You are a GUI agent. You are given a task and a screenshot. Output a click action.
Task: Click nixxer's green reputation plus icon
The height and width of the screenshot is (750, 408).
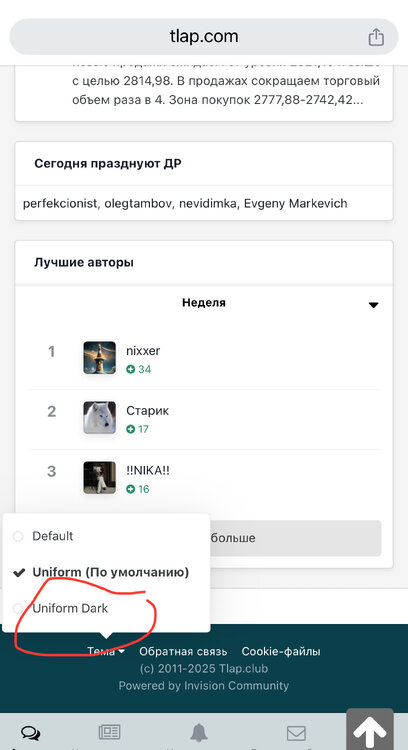pos(131,369)
